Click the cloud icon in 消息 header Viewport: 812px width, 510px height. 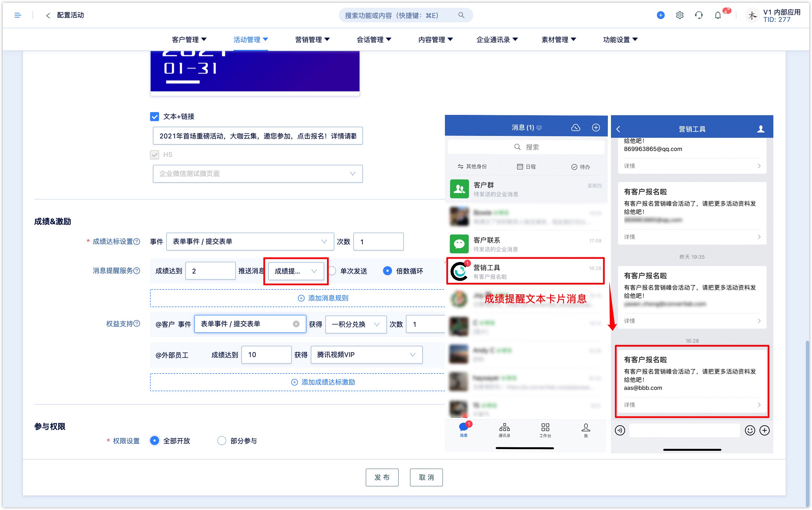click(575, 127)
